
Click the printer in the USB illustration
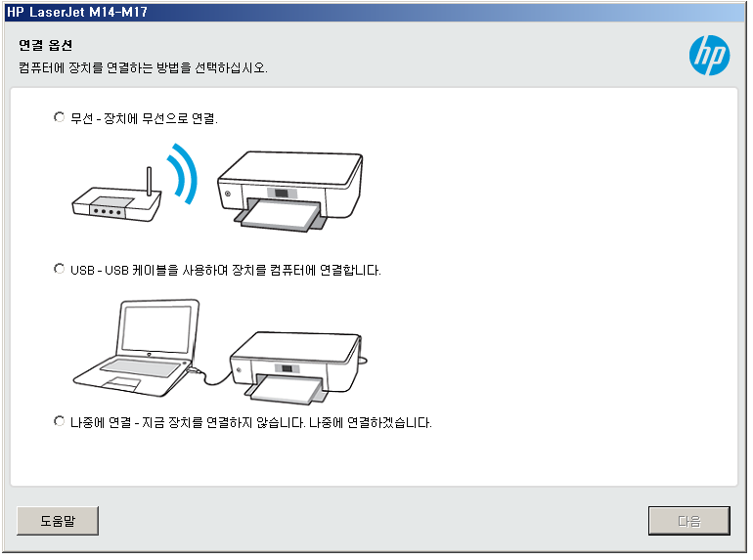(297, 367)
